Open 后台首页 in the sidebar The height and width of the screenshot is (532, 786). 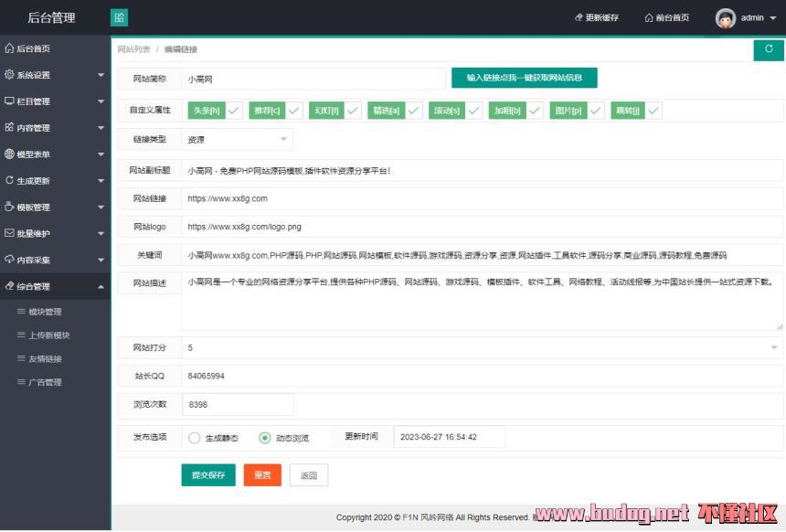click(33, 48)
